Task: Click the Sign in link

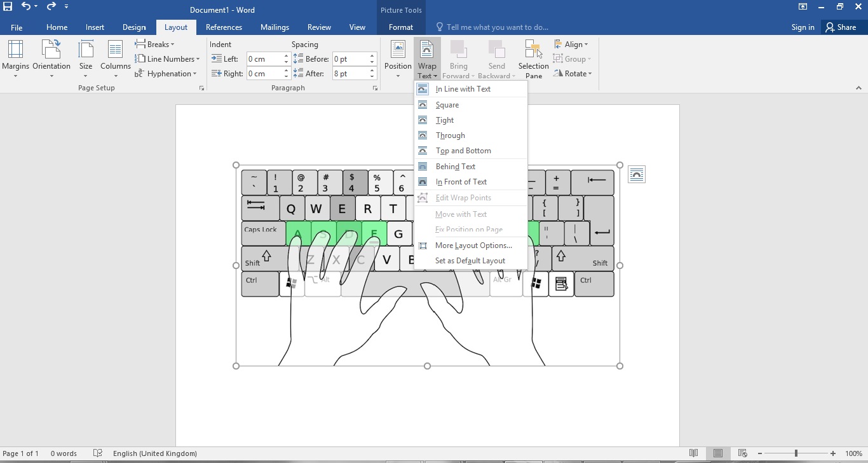Action: (803, 27)
